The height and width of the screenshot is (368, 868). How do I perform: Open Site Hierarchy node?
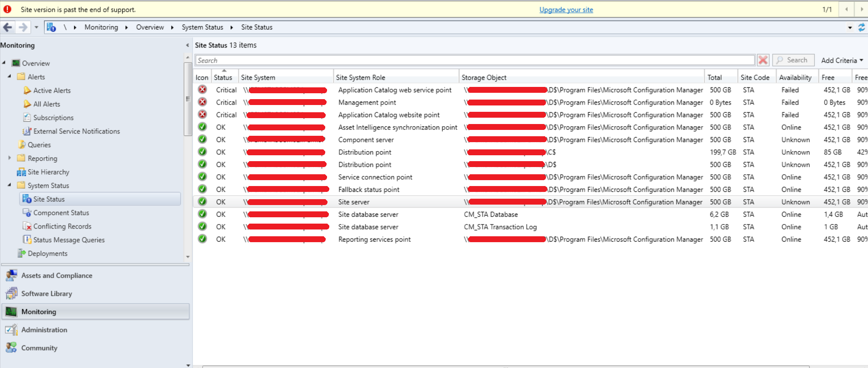point(48,172)
